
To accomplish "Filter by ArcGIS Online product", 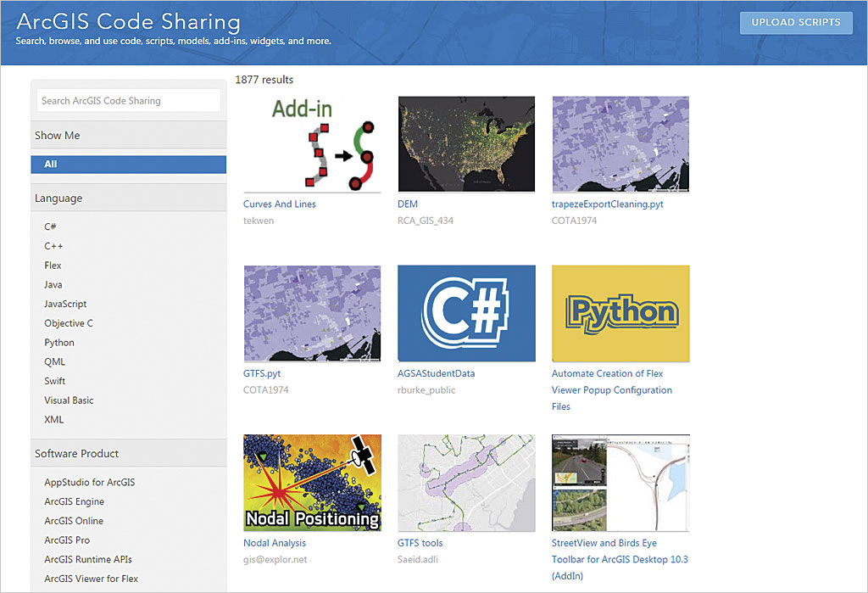I will (x=74, y=521).
